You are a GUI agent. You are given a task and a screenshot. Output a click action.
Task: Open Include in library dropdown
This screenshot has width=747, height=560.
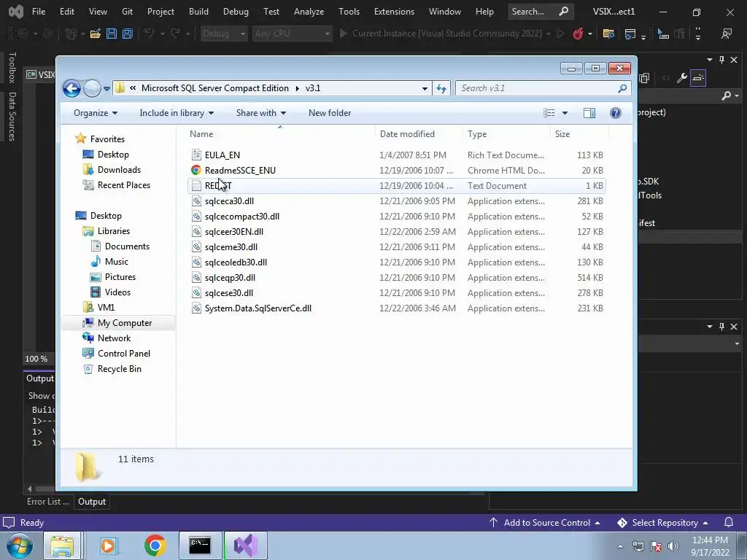pos(177,113)
